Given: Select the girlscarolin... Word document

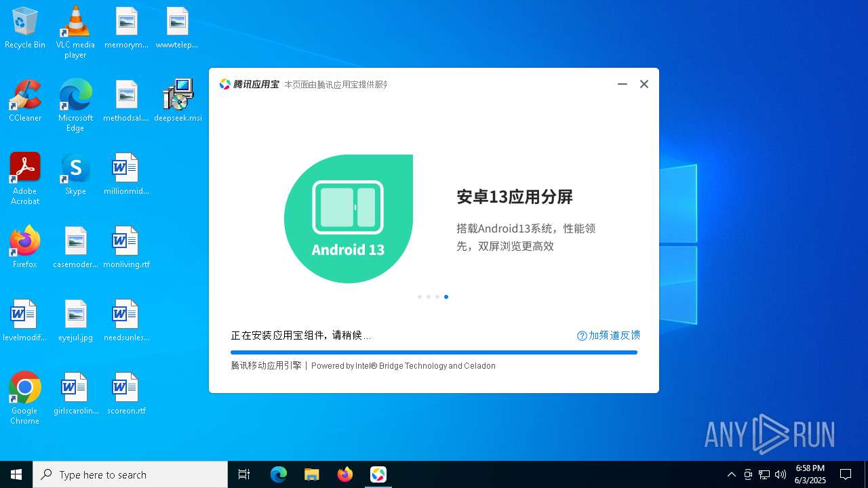Looking at the screenshot, I should pos(75,394).
